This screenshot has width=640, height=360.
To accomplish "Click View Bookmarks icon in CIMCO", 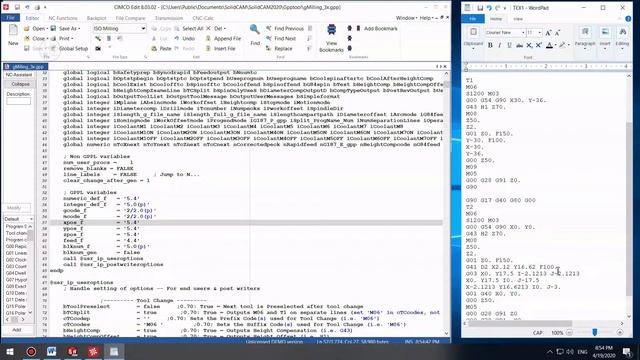I will [331, 30].
